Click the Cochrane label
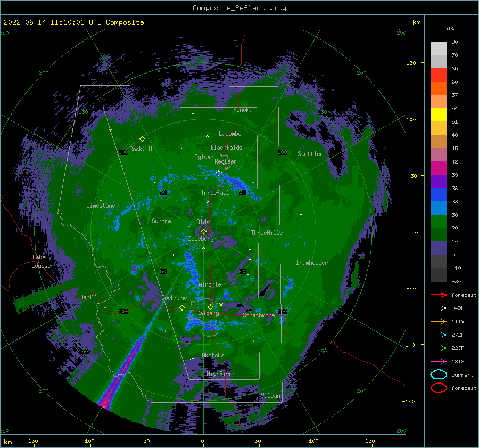The width and height of the screenshot is (479, 448). [x=174, y=298]
